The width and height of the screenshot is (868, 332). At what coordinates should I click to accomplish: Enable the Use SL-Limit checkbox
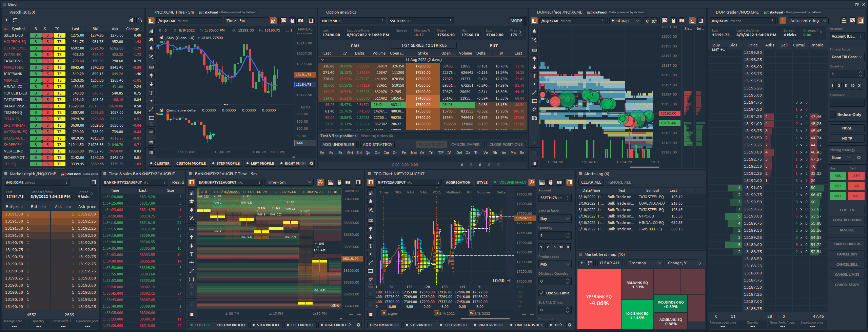click(541, 293)
